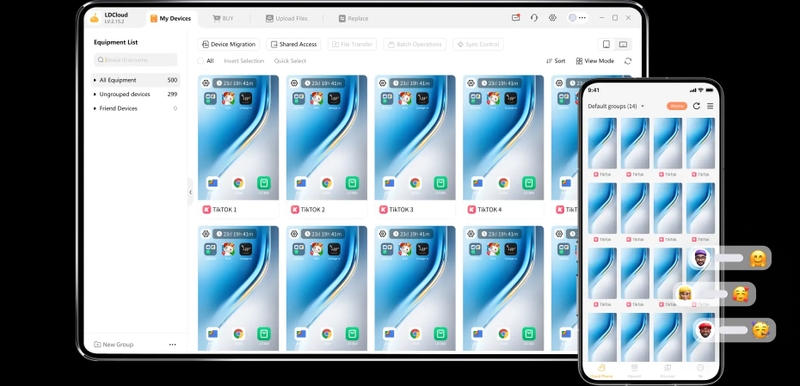Refresh the device list with the circular arrows
The image size is (800, 386).
(628, 61)
